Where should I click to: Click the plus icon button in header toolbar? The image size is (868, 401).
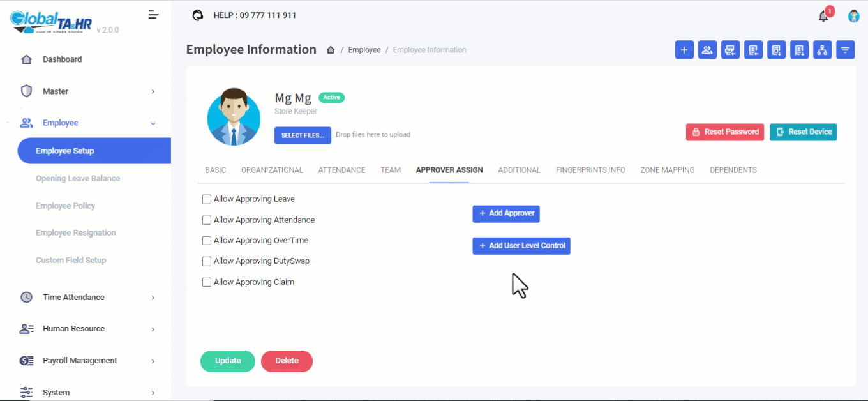(684, 50)
